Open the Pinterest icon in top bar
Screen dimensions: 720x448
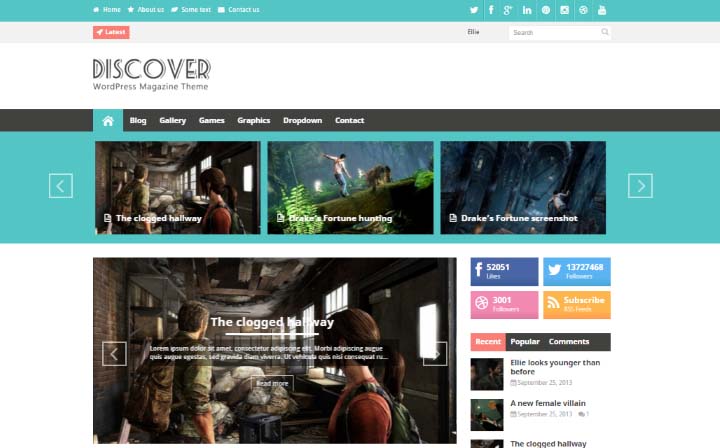coord(546,10)
